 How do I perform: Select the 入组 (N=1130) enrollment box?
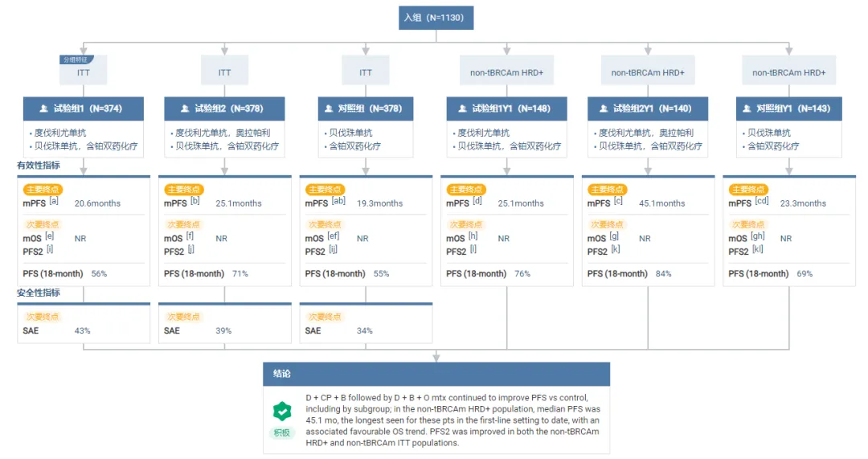(x=433, y=18)
